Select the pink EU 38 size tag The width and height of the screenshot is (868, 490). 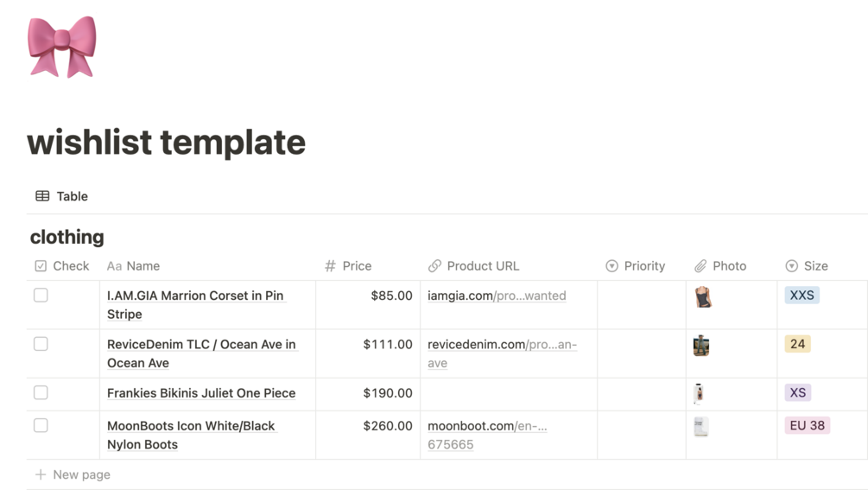tap(807, 425)
